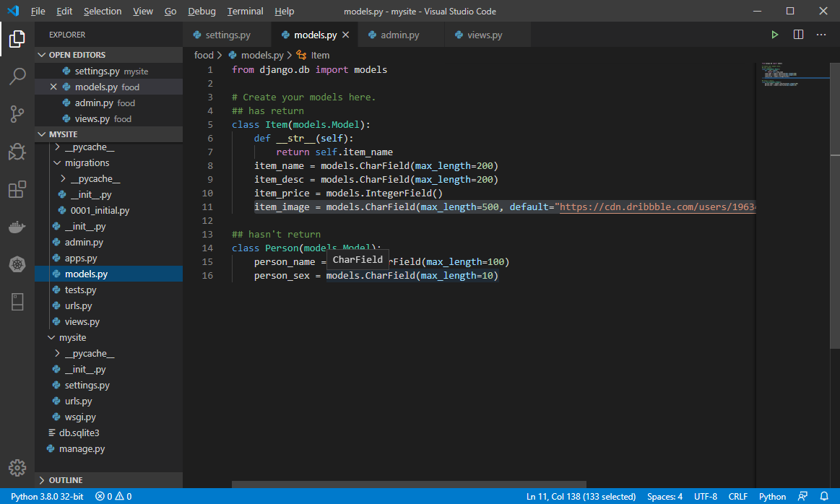This screenshot has height=504, width=840.
Task: Collapse the OPEN EDITORS section
Action: click(x=109, y=55)
